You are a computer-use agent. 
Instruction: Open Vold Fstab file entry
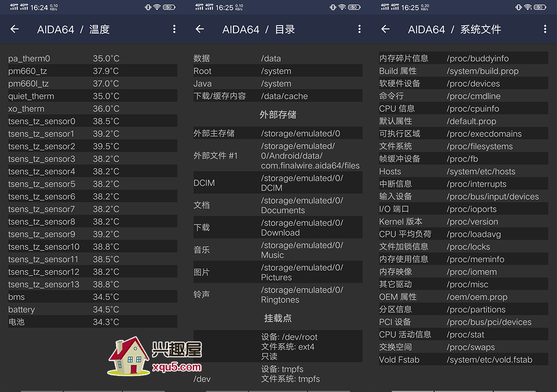tap(464, 359)
